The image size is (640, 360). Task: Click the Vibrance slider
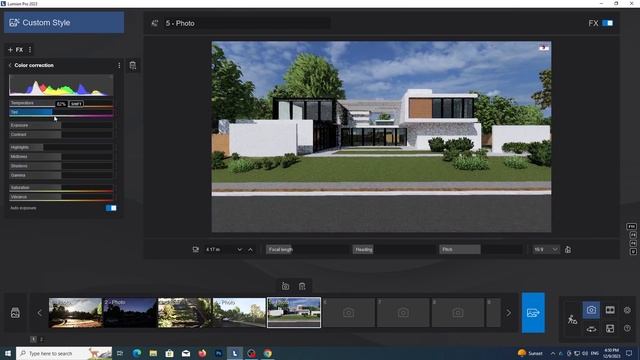click(61, 197)
